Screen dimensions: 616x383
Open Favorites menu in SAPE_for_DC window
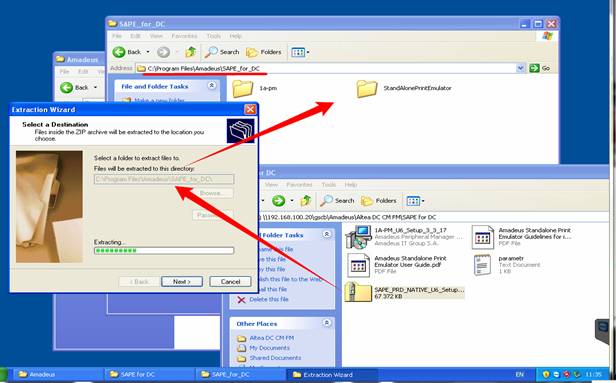click(185, 36)
